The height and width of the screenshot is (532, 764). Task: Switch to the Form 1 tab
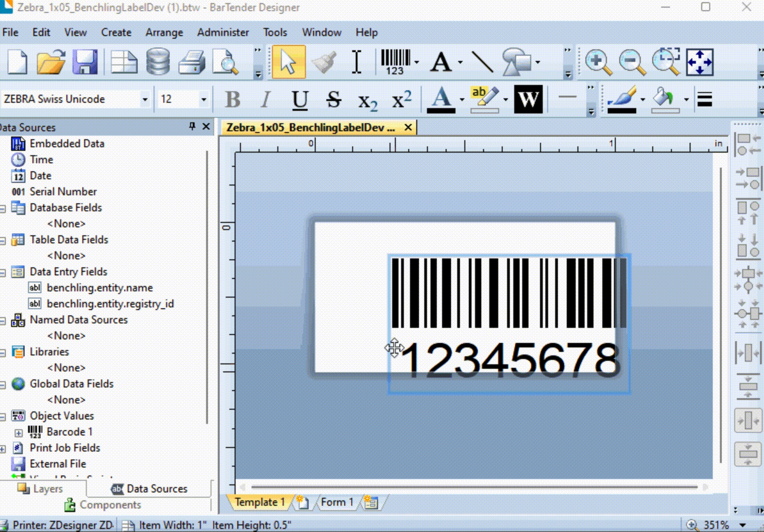pyautogui.click(x=337, y=502)
